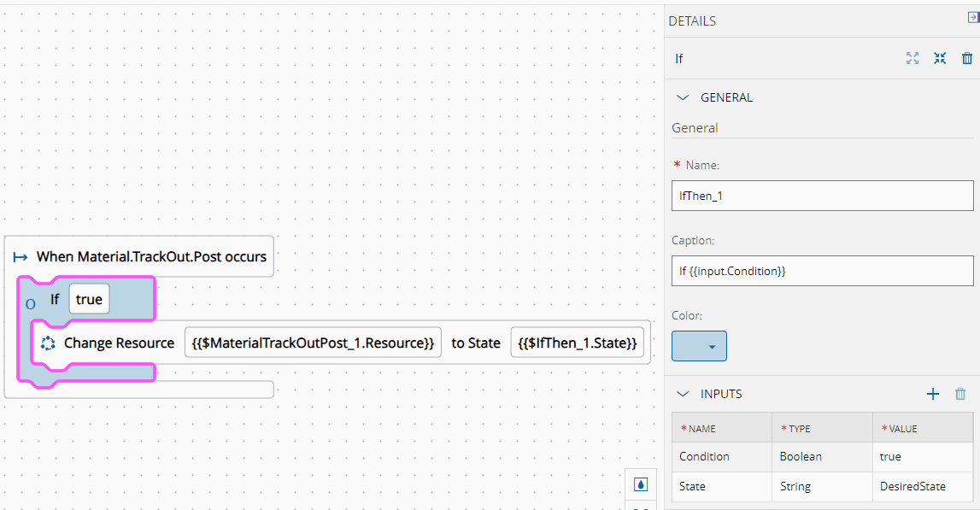Select the blue color swatch
This screenshot has height=510, width=980.
(694, 346)
